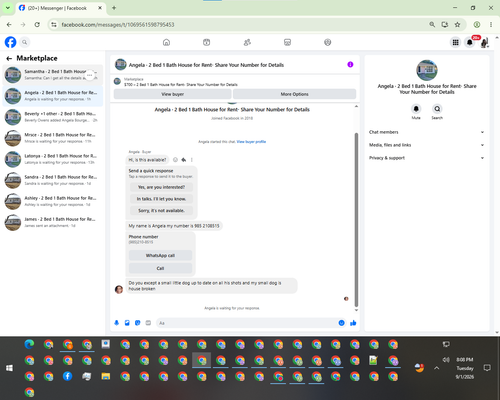React to the 'Hi, is this available?' message
Screen dimensions: 500x400
(x=175, y=160)
